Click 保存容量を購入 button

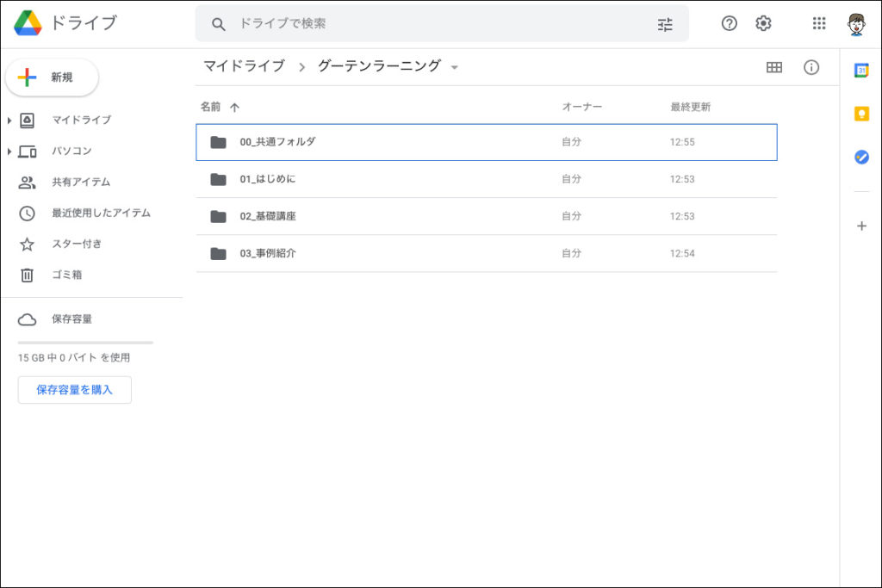point(75,390)
